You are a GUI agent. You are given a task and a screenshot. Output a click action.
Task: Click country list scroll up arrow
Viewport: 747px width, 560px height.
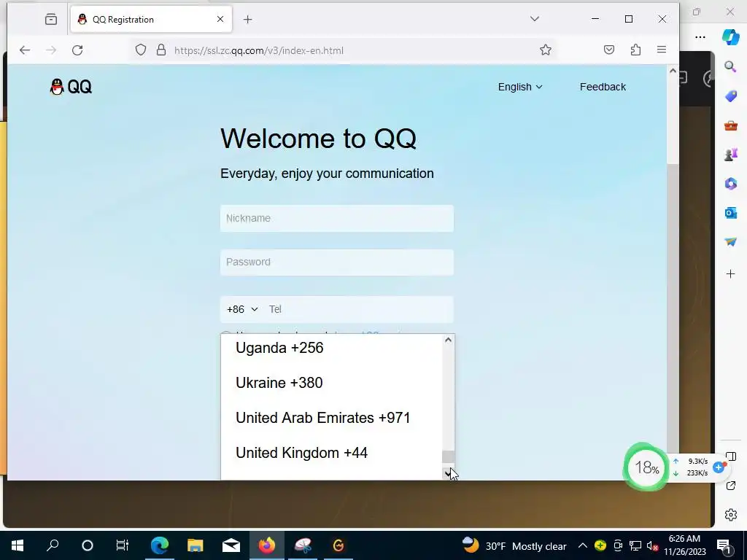coord(448,340)
